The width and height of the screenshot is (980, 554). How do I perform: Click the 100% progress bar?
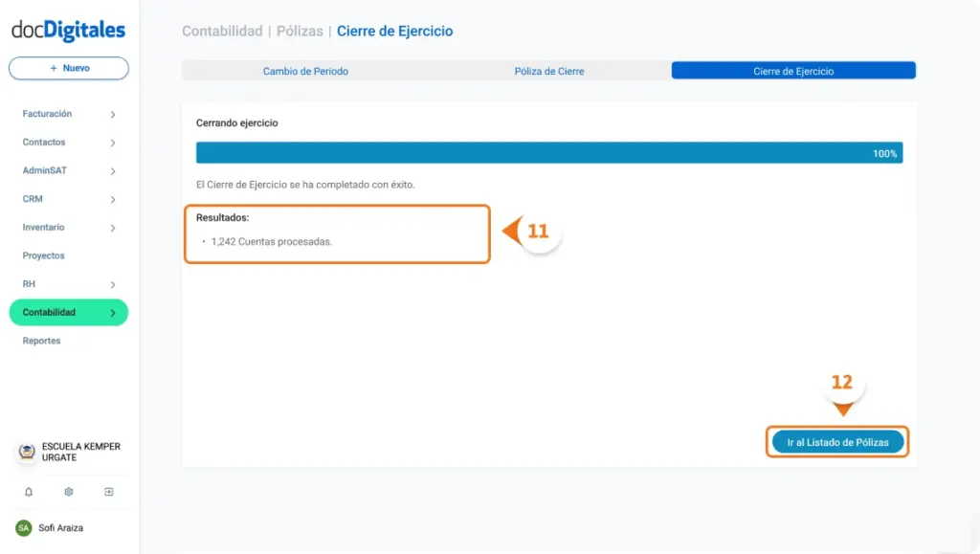click(548, 153)
